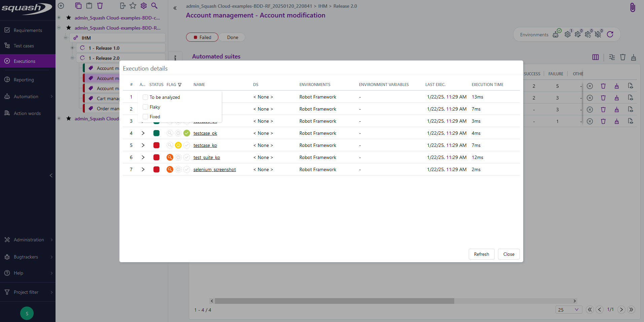Click the green fixed flag on row 4
The image size is (644, 322).
[187, 133]
